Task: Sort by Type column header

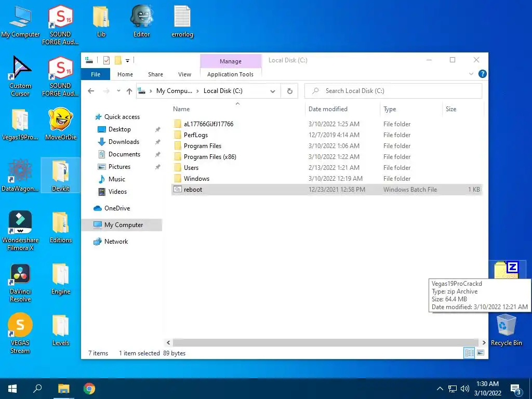Action: pos(390,109)
